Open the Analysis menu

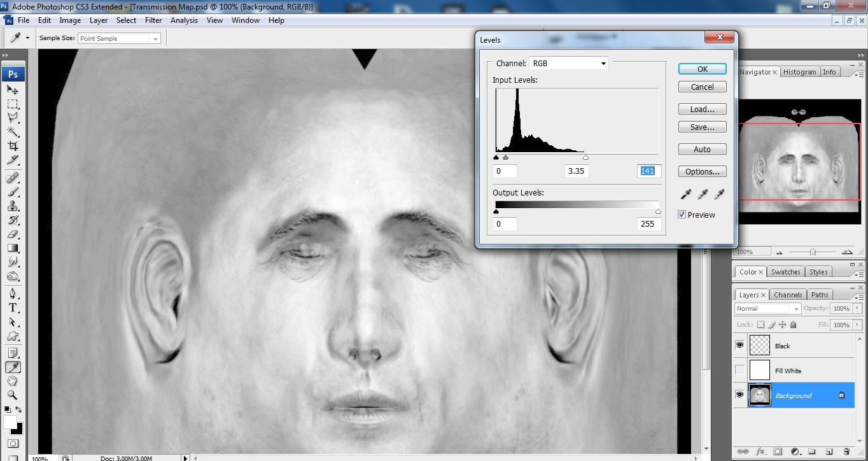[x=185, y=20]
